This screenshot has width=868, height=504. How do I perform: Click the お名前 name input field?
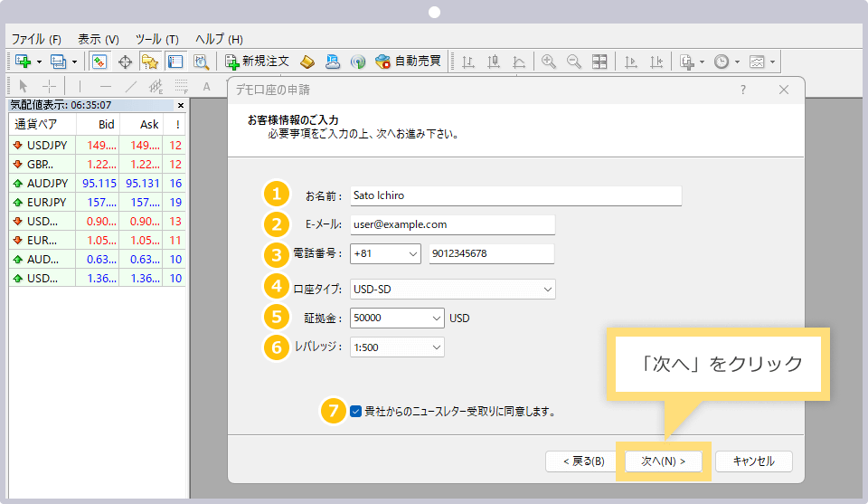coord(516,195)
